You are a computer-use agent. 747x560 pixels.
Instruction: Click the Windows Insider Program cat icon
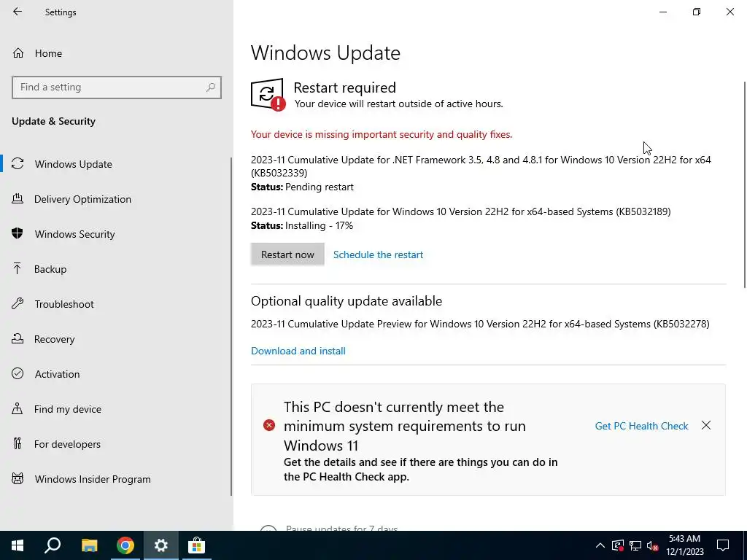point(18,478)
